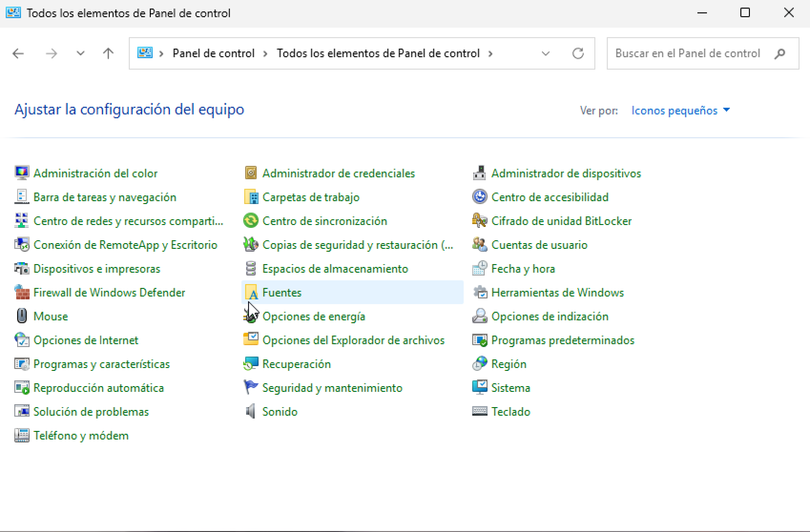Click the Fuentes font icon
The image size is (810, 532).
[x=250, y=292]
